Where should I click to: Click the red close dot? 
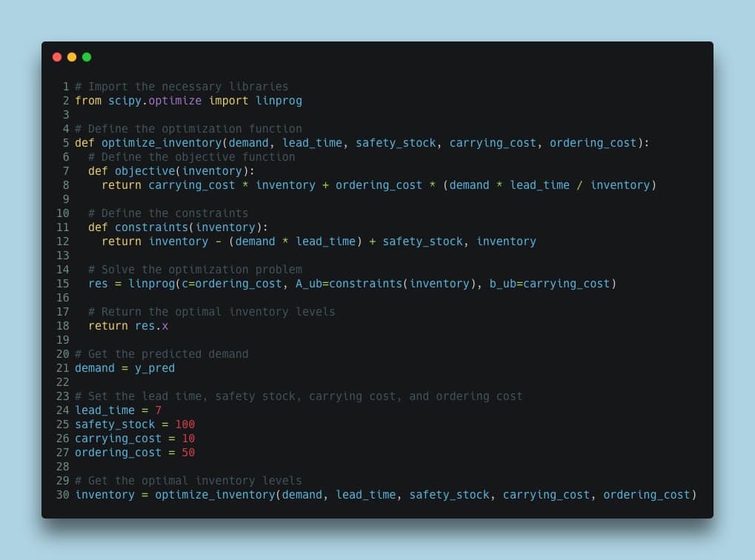(x=57, y=57)
